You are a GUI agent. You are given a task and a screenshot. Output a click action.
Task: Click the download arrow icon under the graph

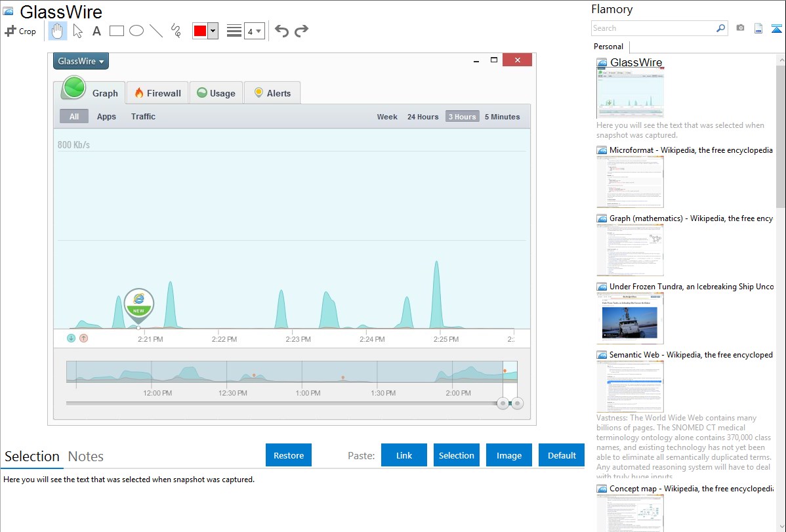point(71,338)
